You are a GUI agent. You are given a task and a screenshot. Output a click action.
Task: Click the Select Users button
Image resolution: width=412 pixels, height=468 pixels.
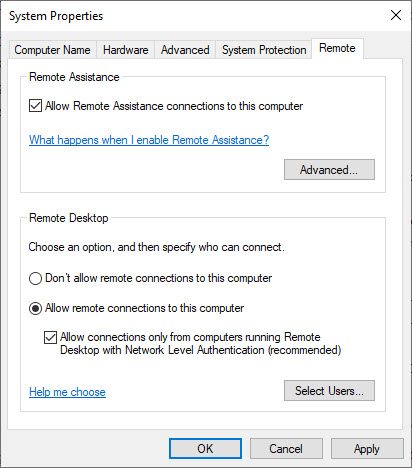tap(329, 391)
